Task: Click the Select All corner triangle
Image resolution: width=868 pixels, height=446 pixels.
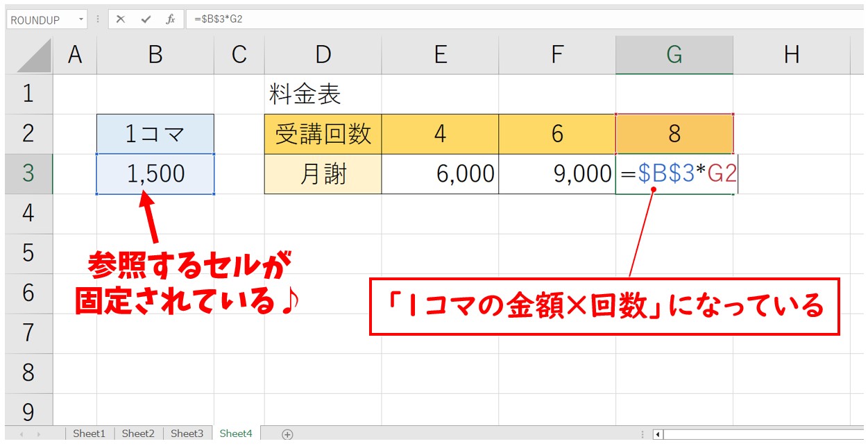Action: (34, 55)
